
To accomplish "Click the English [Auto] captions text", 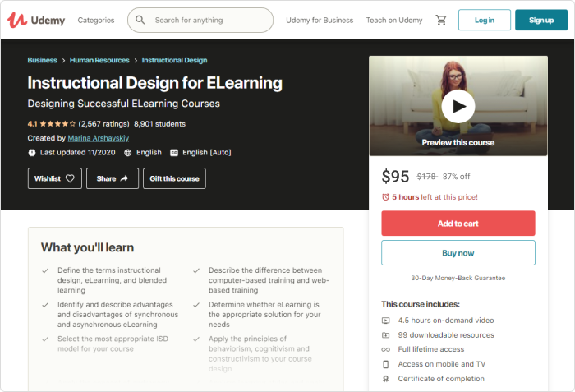I will pyautogui.click(x=207, y=152).
